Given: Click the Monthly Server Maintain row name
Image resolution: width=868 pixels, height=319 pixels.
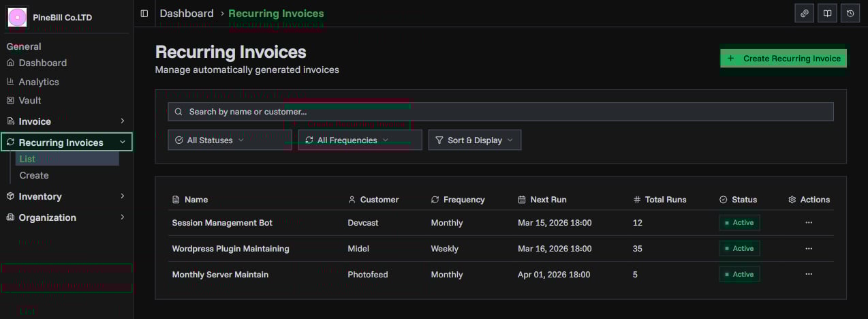Looking at the screenshot, I should [220, 275].
